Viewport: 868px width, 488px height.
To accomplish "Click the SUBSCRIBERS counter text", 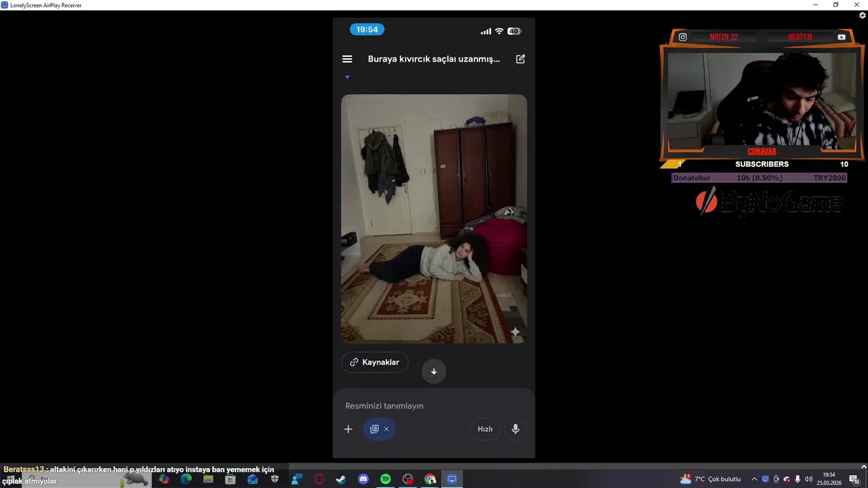I will 762,164.
